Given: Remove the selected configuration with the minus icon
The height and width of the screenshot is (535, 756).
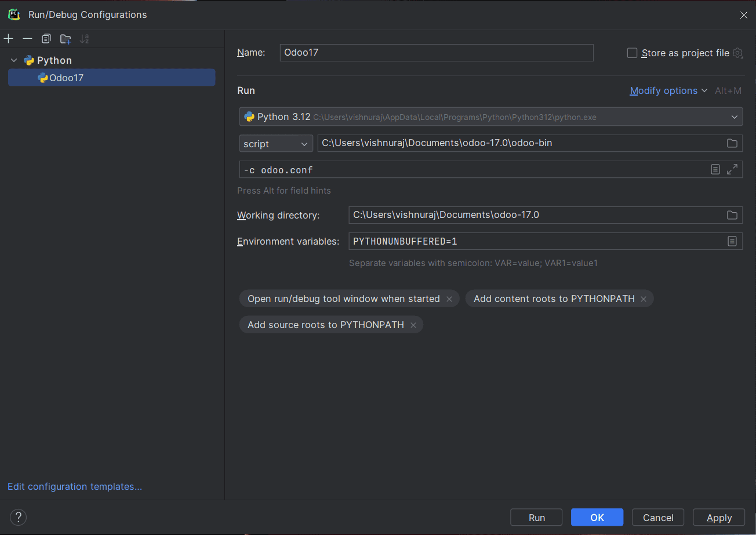Looking at the screenshot, I should 27,39.
